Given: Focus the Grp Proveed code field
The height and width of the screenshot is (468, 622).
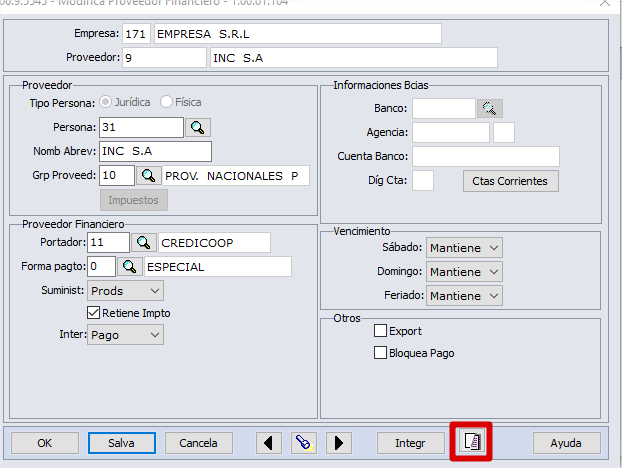Looking at the screenshot, I should (117, 175).
